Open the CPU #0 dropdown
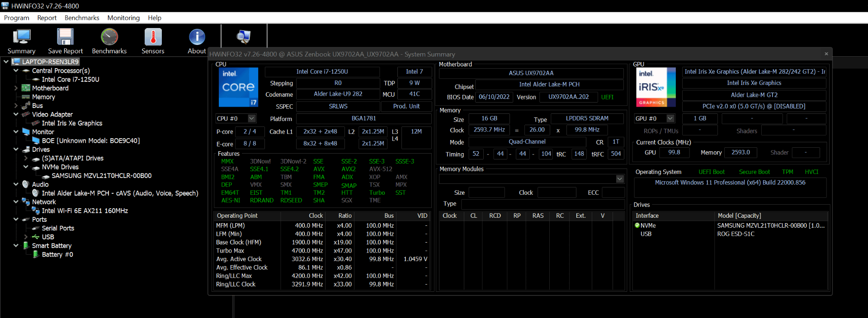The height and width of the screenshot is (318, 868). point(252,118)
